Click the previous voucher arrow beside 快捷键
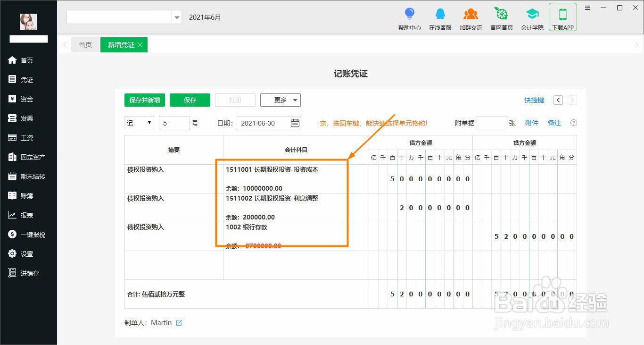Screen dimensions: 644x345 (558, 100)
